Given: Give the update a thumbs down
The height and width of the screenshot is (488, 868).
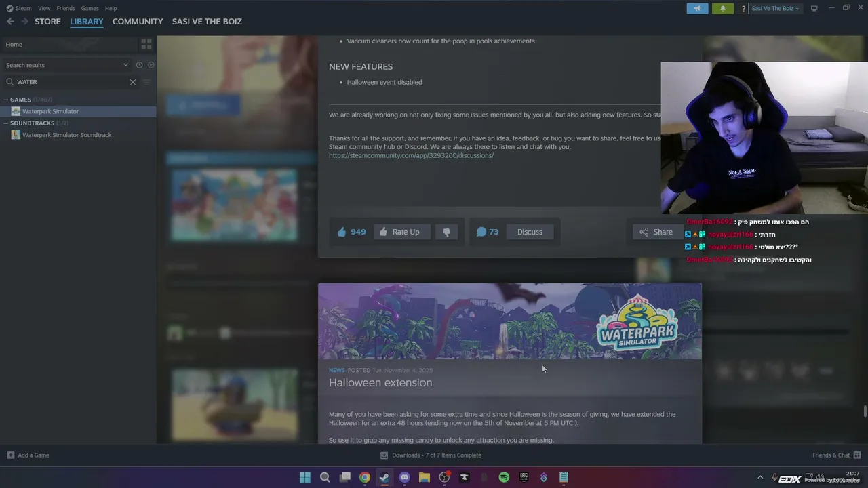Looking at the screenshot, I should click(446, 232).
